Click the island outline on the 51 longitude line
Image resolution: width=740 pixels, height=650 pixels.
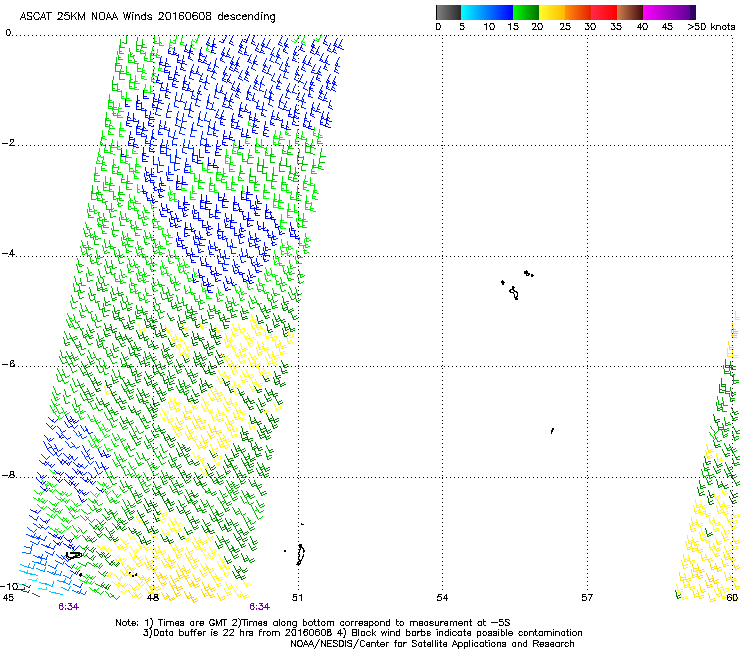click(x=301, y=555)
